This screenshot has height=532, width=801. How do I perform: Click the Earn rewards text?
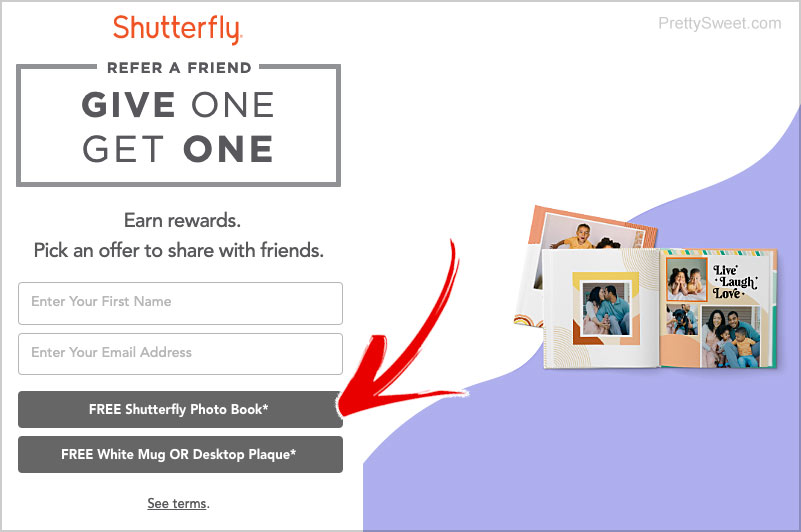(182, 220)
